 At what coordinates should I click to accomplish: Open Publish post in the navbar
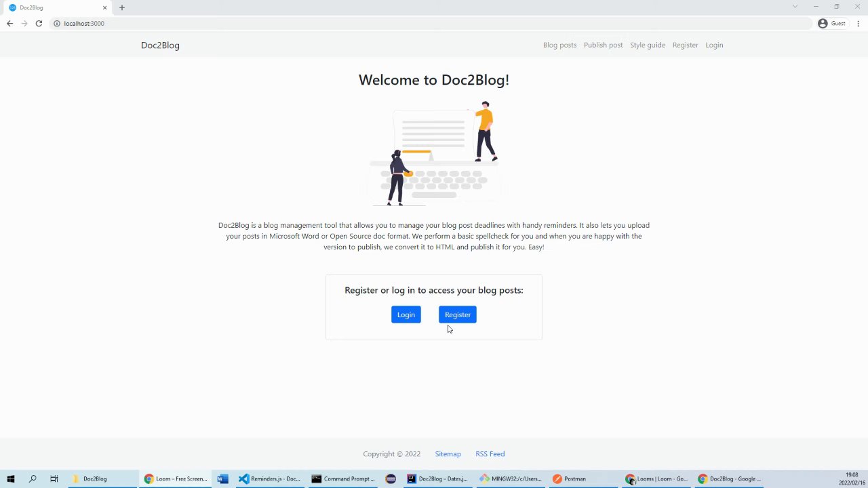point(603,45)
